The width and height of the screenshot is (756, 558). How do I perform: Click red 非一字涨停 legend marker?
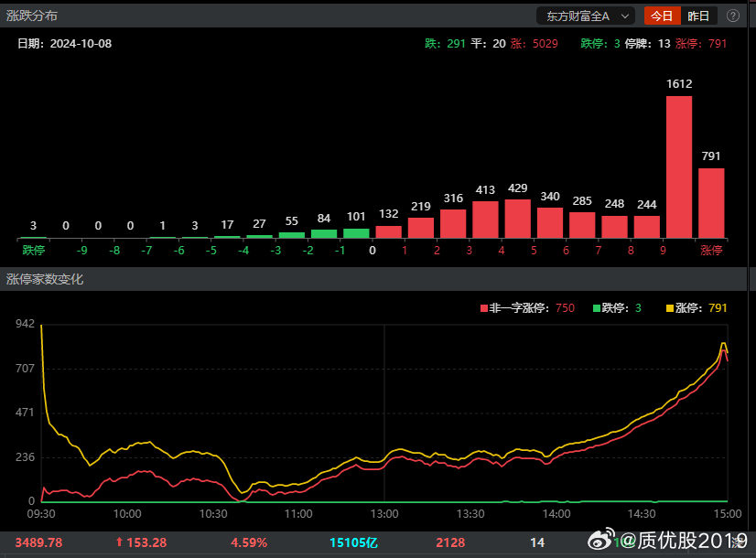[484, 308]
